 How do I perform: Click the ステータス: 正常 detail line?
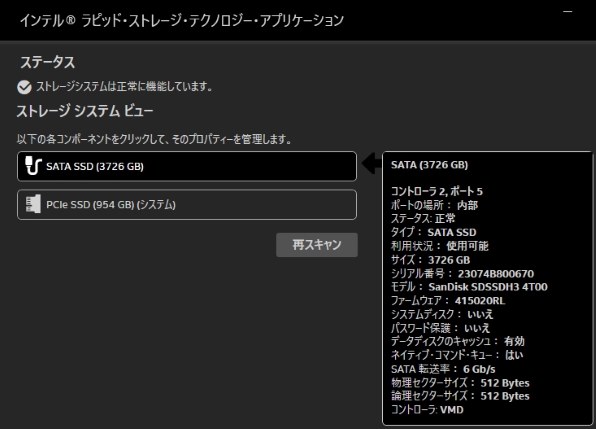pyautogui.click(x=423, y=218)
